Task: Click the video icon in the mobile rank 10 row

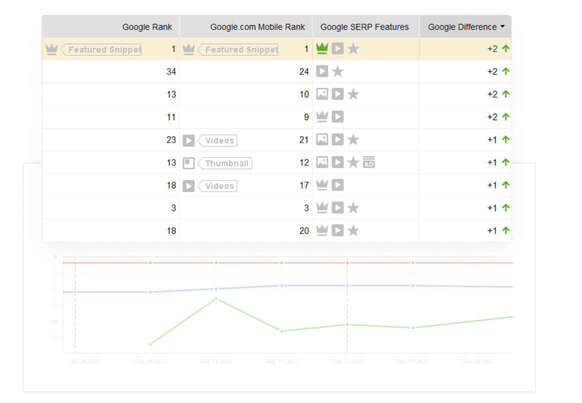Action: click(x=338, y=94)
